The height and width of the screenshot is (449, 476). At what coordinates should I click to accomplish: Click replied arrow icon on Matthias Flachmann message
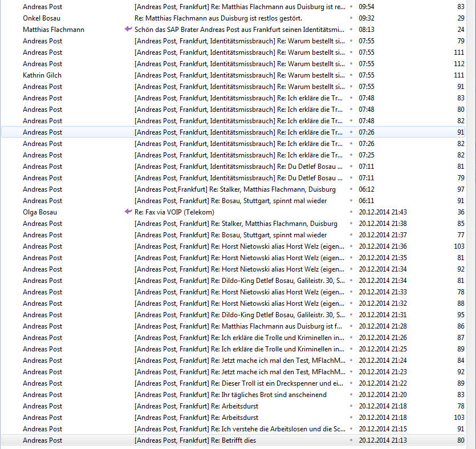128,29
